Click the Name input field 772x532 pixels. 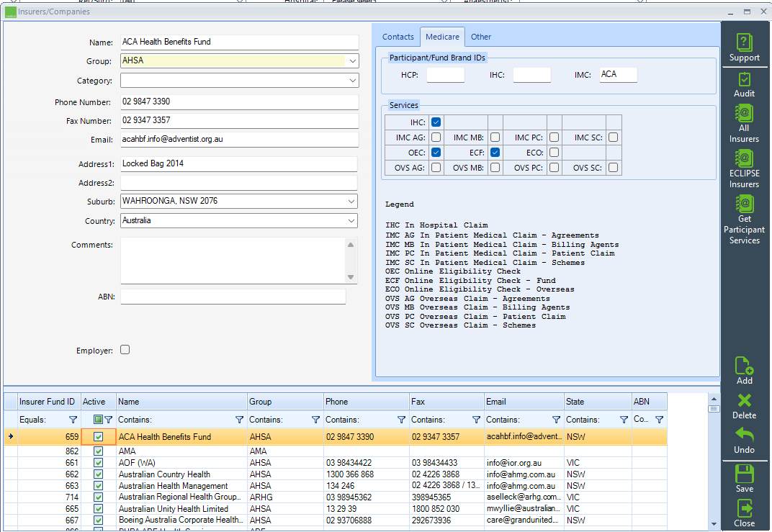click(239, 42)
